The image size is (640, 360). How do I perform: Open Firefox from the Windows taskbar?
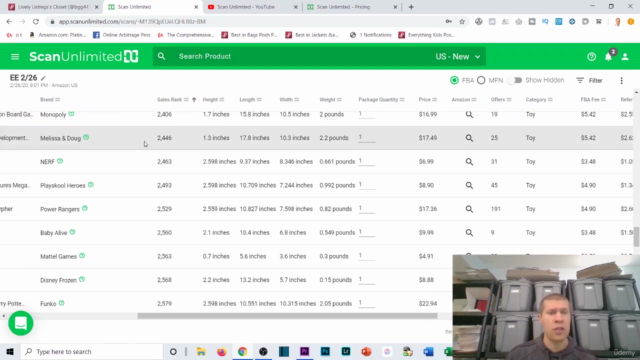pos(222,351)
